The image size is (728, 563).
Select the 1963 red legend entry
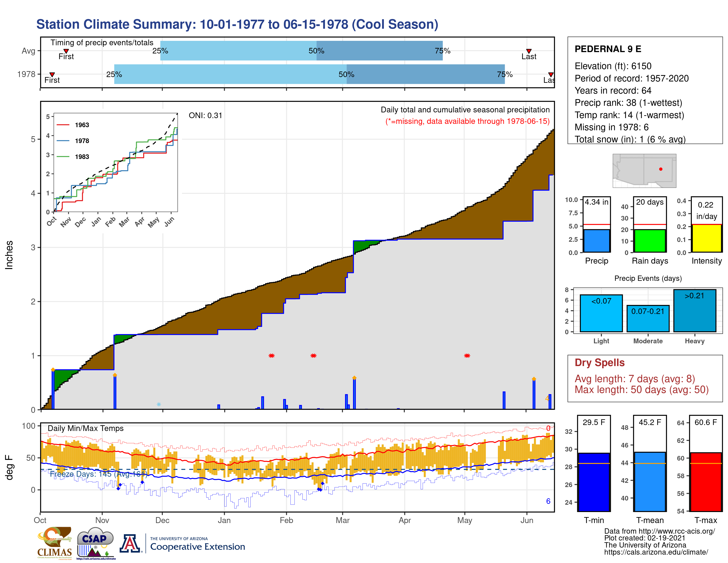pyautogui.click(x=73, y=125)
